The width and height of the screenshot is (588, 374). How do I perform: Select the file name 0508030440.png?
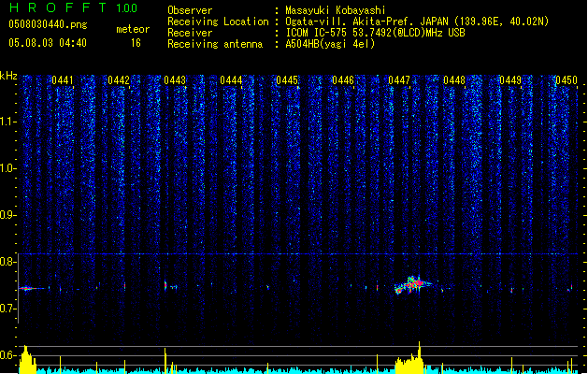click(48, 24)
